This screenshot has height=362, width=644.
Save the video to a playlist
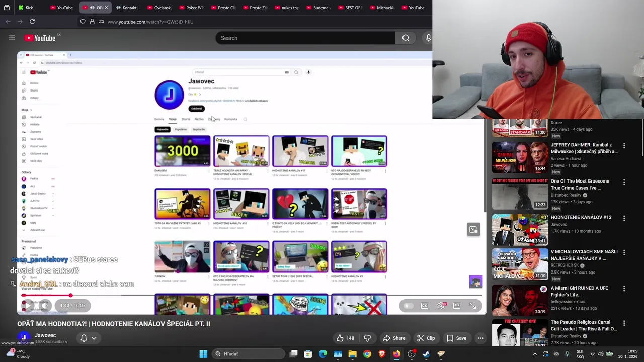456,338
